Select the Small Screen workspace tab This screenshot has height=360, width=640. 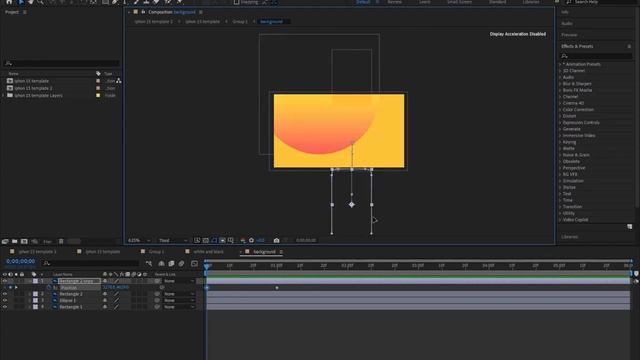tap(459, 2)
